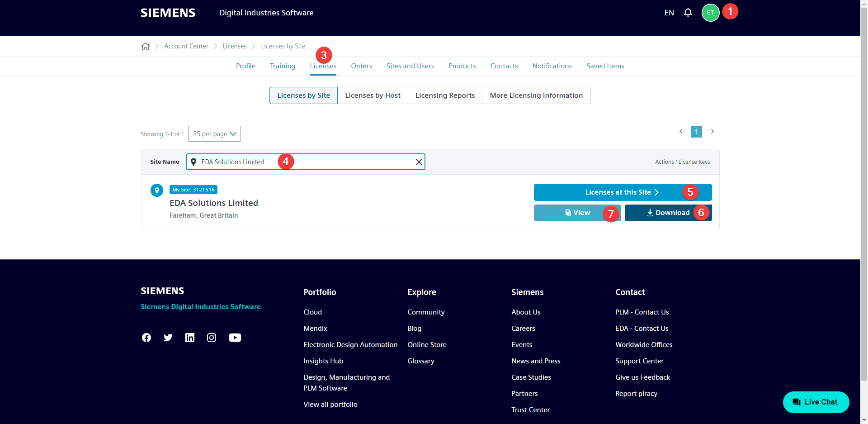Open the News and Press link
868x424 pixels.
coord(536,361)
